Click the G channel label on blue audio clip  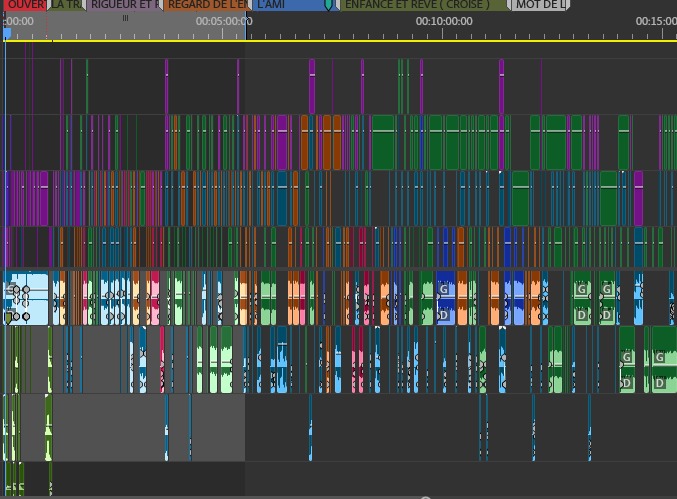coord(444,289)
